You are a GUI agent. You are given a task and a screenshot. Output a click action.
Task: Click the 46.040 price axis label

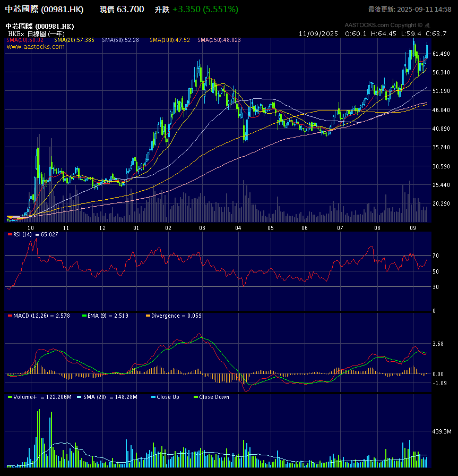pyautogui.click(x=442, y=110)
